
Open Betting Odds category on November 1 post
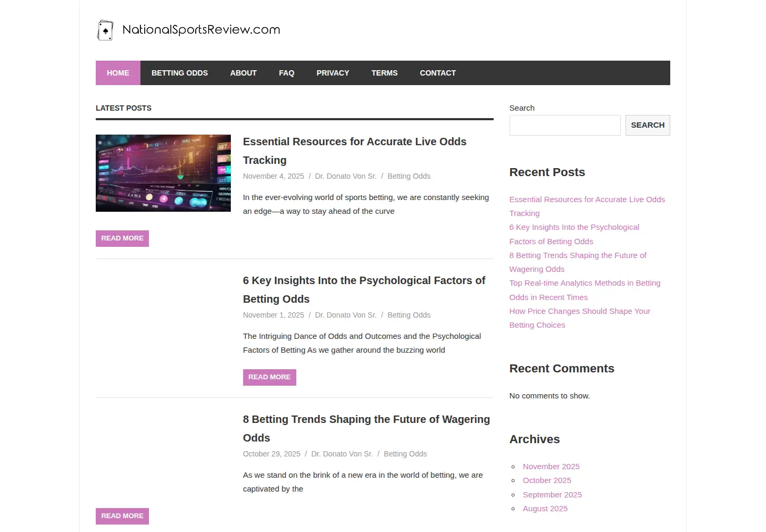(x=409, y=315)
